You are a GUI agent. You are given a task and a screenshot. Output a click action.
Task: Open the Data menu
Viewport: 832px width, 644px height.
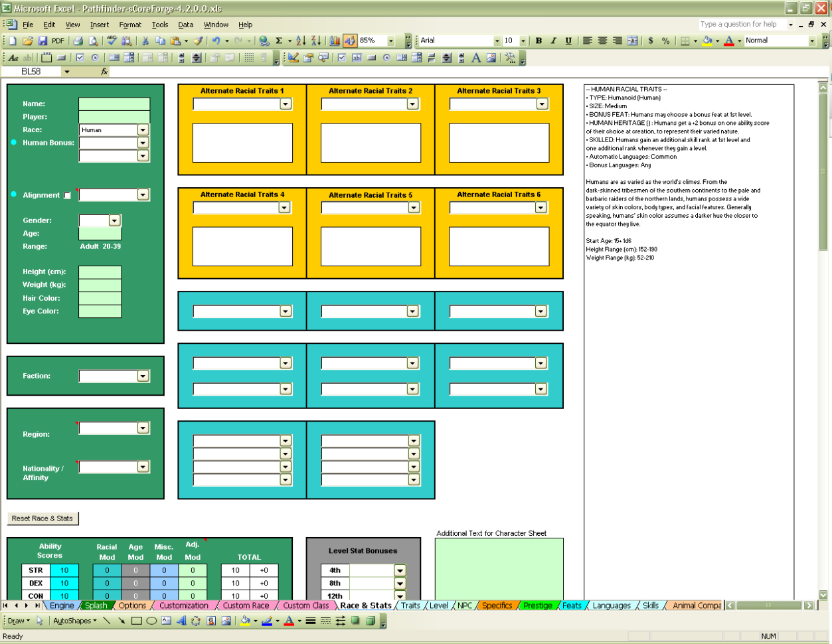(x=185, y=25)
